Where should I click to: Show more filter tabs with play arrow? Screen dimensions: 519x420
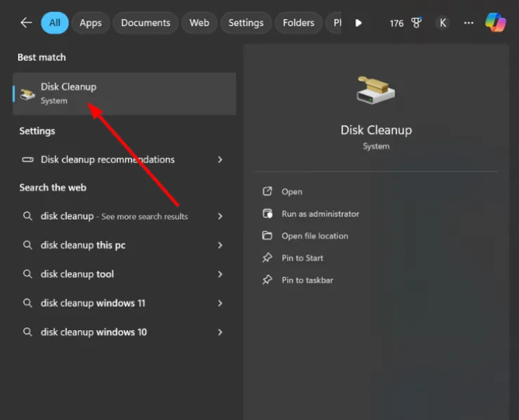[x=358, y=23]
